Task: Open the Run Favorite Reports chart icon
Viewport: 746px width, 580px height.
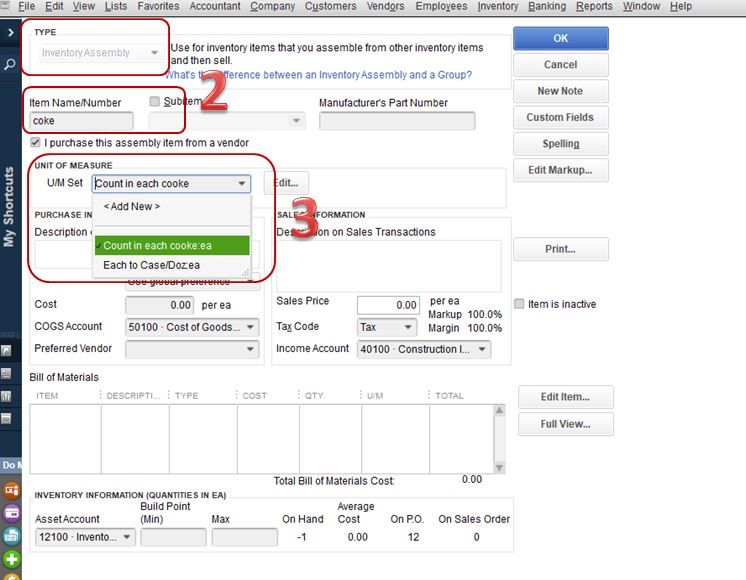Action: [6, 396]
